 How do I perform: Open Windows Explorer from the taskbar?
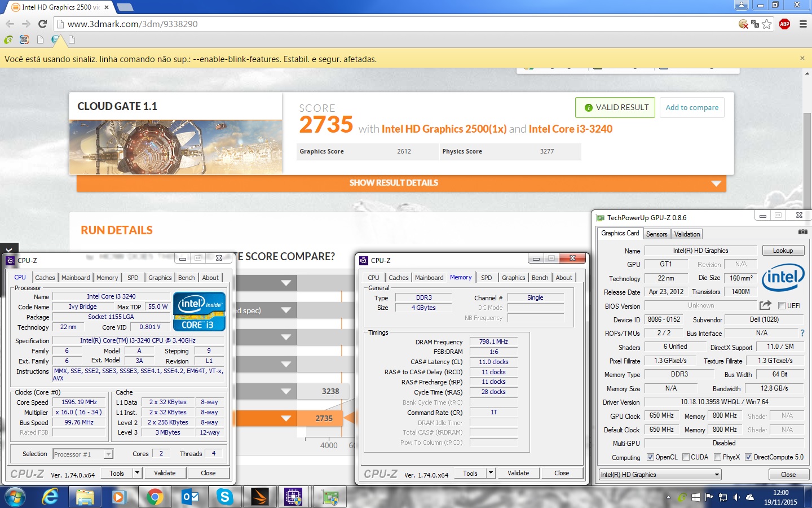tap(85, 497)
